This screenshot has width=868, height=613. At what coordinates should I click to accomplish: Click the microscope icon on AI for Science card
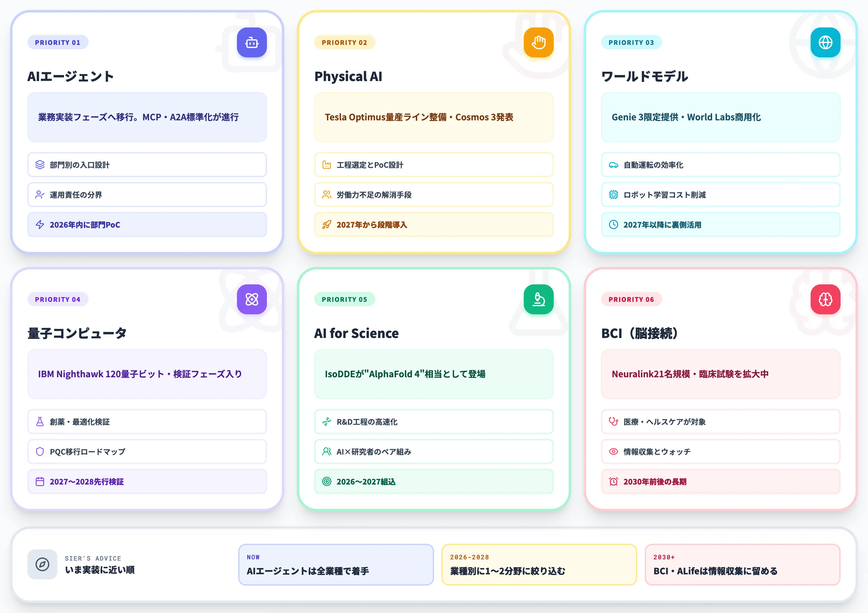coord(538,299)
